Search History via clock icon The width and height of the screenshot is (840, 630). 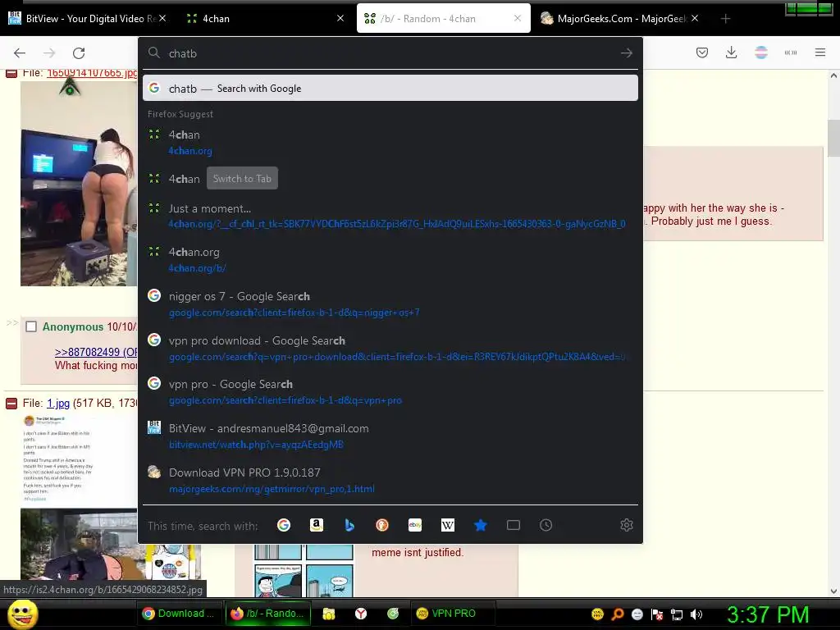546,525
